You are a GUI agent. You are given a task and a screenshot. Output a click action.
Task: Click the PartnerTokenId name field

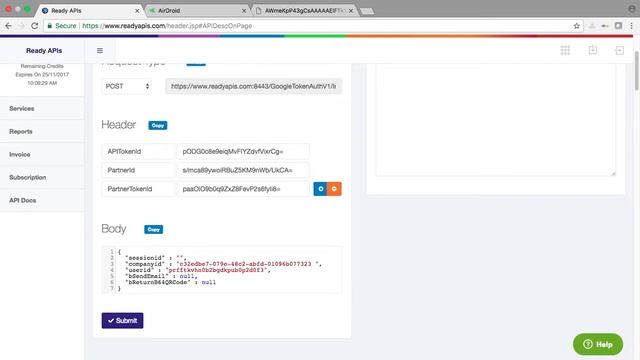138,189
